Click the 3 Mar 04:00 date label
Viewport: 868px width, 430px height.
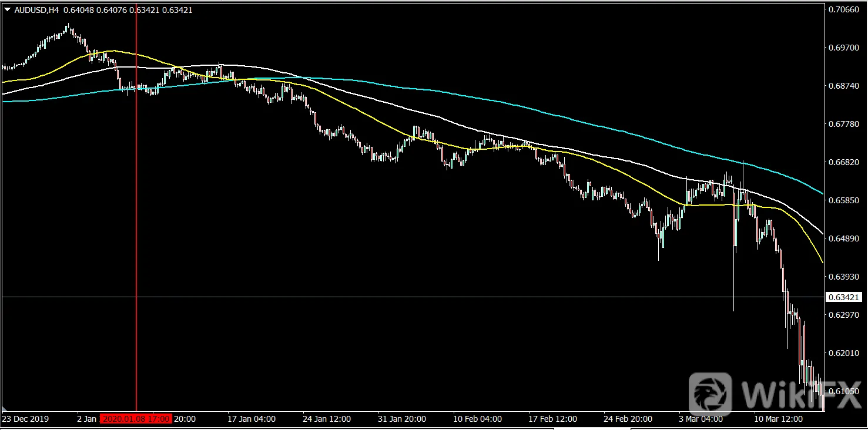(x=701, y=419)
